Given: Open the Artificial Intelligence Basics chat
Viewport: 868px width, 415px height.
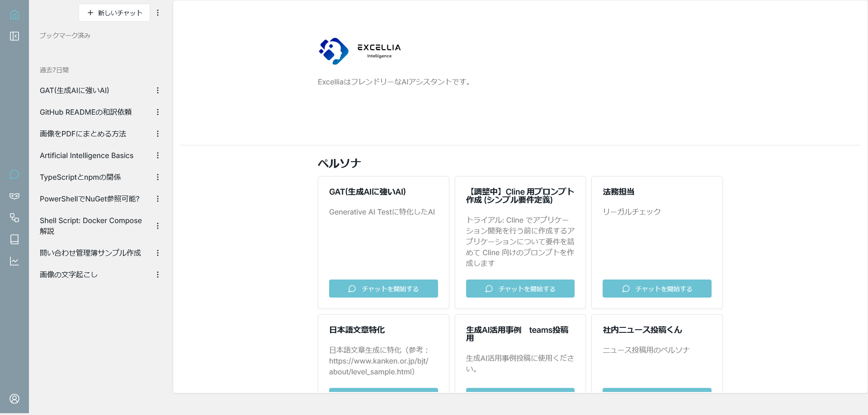Looking at the screenshot, I should (87, 155).
